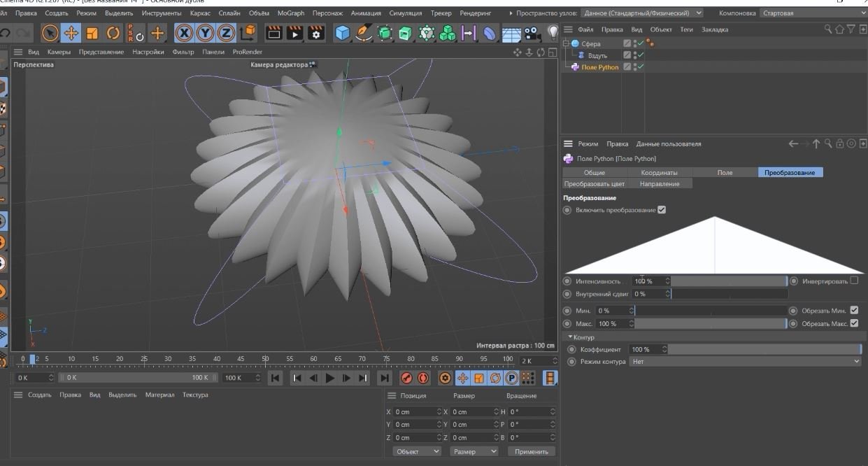
Task: Open 'Режим контура' dropdown
Action: pos(744,362)
